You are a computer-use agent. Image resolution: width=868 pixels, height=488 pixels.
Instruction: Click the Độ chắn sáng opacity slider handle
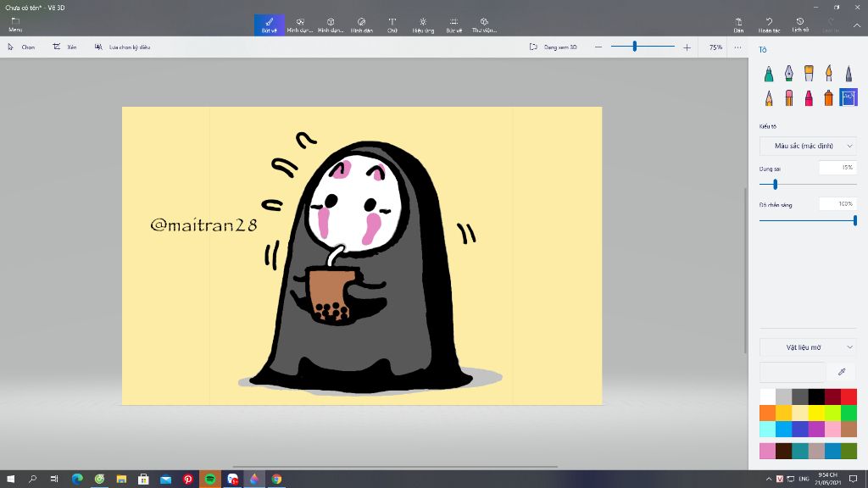(x=855, y=221)
